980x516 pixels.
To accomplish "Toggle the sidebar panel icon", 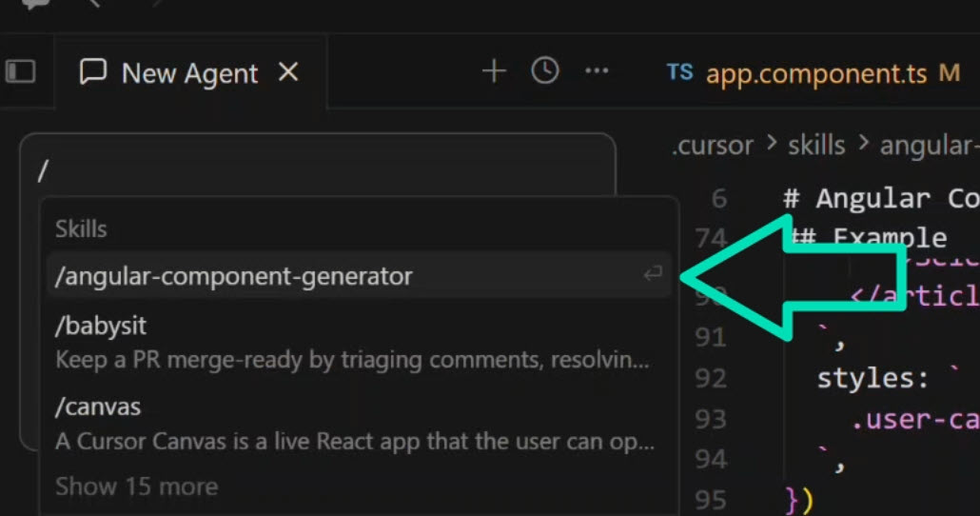I will point(21,71).
